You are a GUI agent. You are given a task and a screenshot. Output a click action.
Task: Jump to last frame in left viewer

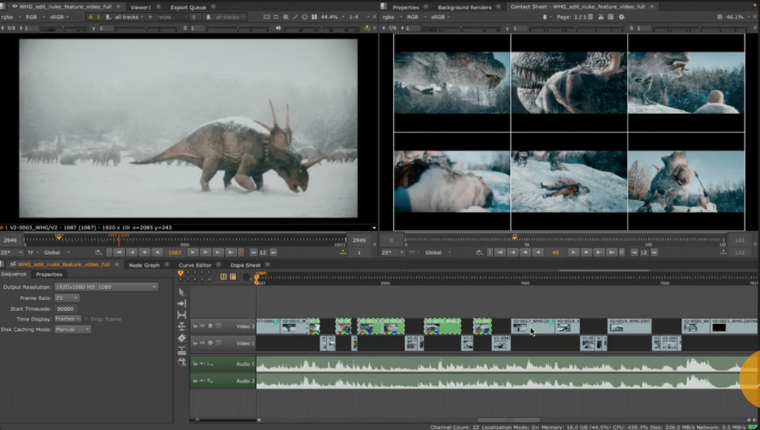[x=230, y=253]
